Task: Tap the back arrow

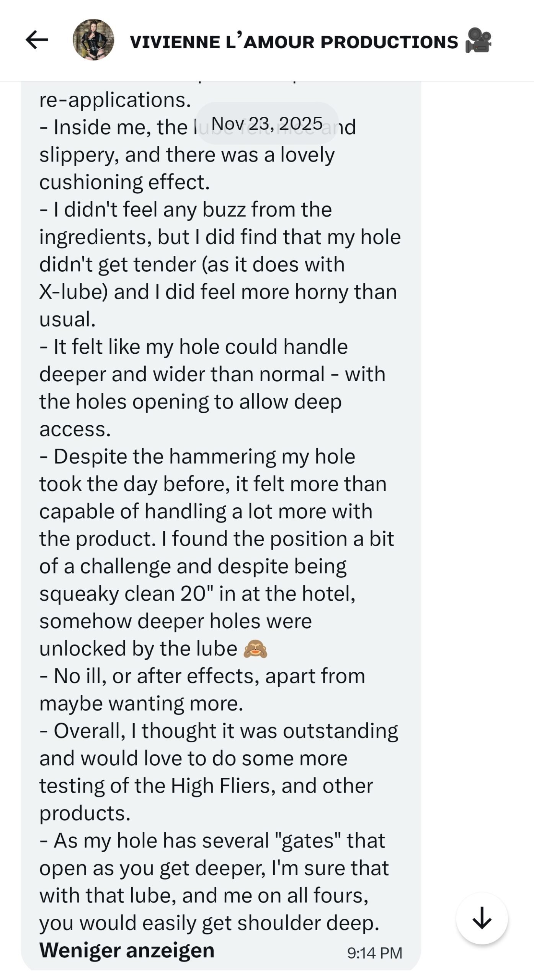Action: (x=37, y=40)
